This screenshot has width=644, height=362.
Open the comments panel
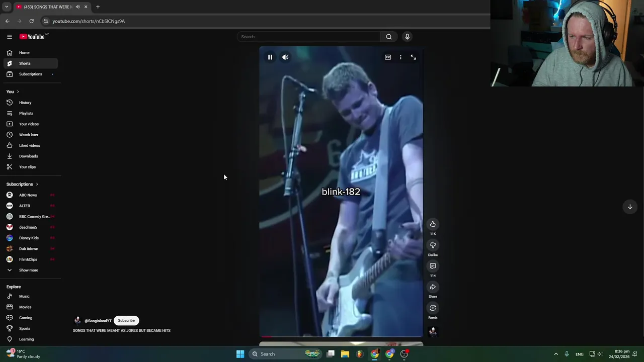(x=433, y=266)
